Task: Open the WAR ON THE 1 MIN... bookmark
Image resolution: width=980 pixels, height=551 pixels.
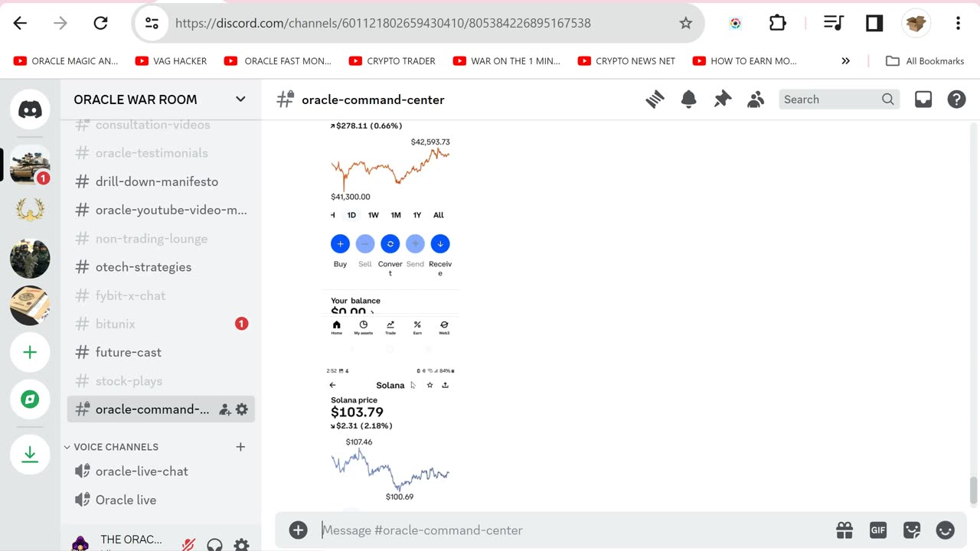Action: click(x=507, y=61)
